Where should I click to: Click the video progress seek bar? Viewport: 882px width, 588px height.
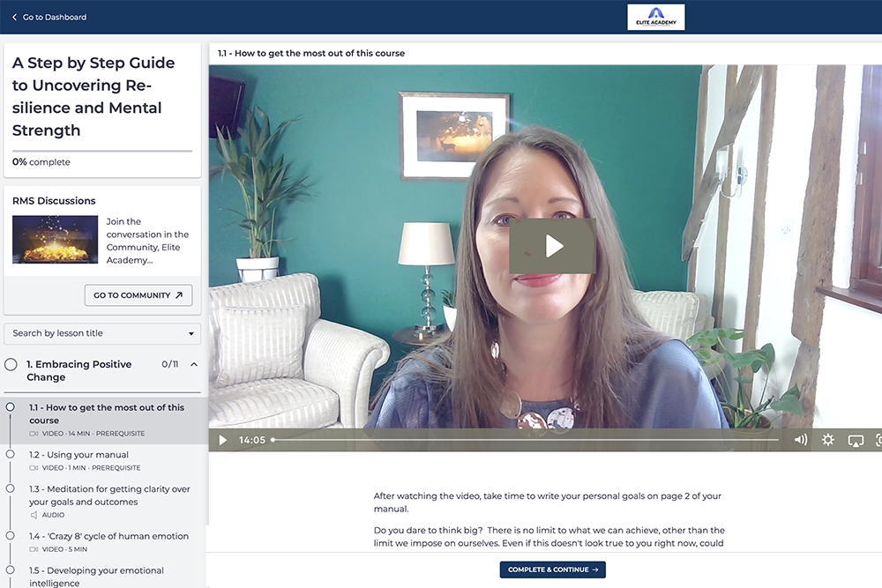525,440
